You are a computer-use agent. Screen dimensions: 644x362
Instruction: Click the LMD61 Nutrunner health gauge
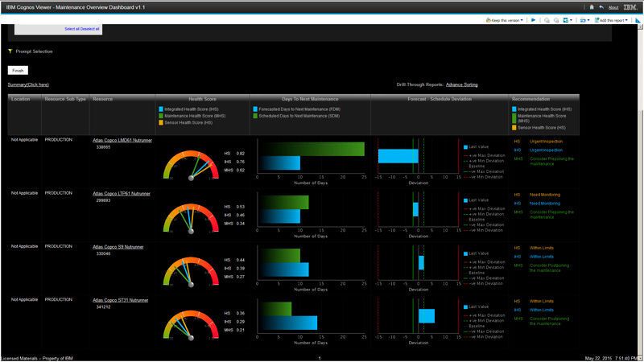pyautogui.click(x=191, y=165)
